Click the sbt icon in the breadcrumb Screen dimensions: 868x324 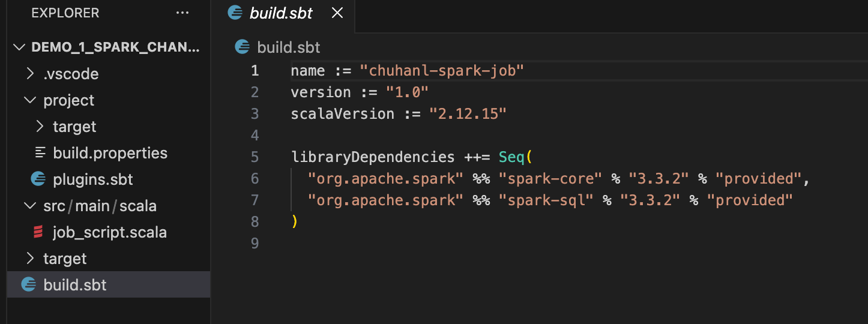[243, 47]
